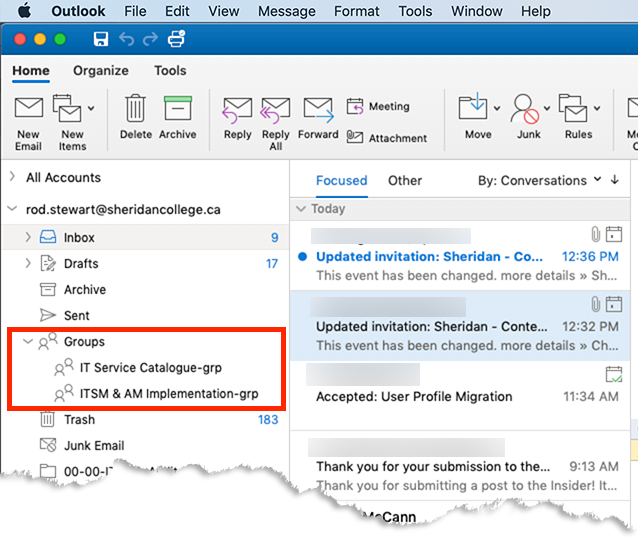Switch to the Focused inbox tab

[342, 181]
